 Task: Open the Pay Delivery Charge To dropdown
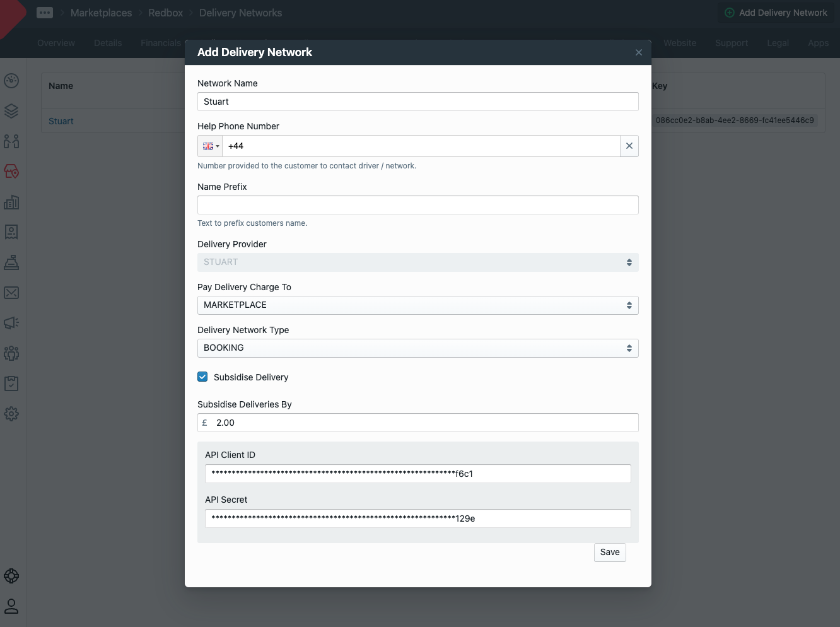click(417, 305)
